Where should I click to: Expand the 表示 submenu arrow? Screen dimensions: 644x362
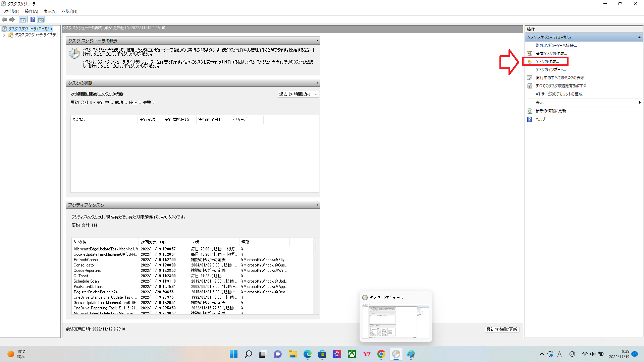tap(639, 103)
